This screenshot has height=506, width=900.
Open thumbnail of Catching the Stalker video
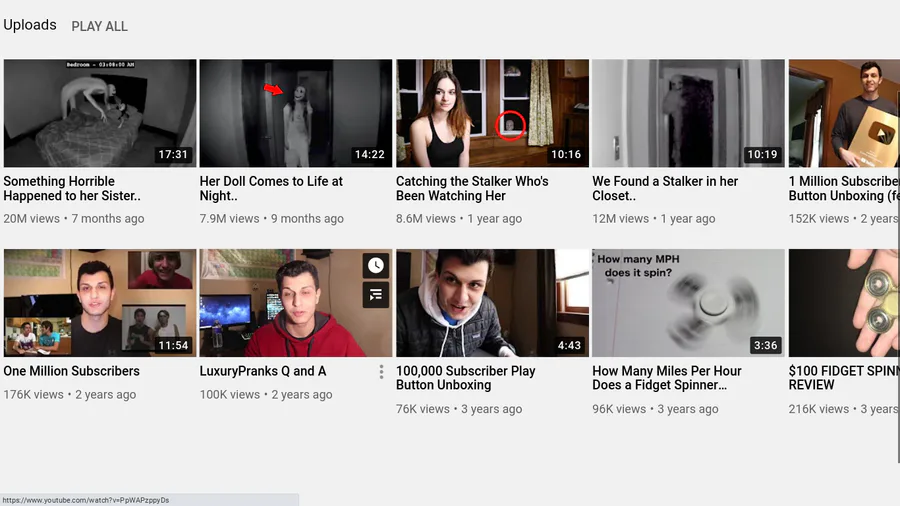pyautogui.click(x=492, y=113)
